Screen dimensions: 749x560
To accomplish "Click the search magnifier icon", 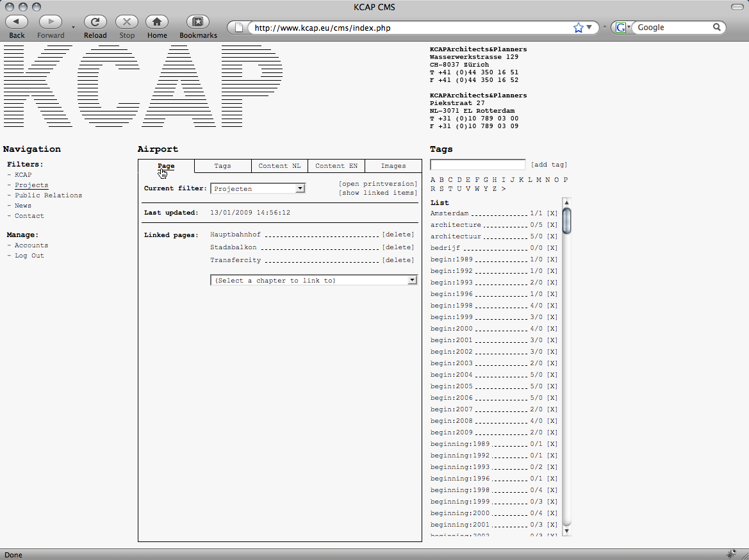I will (x=717, y=28).
